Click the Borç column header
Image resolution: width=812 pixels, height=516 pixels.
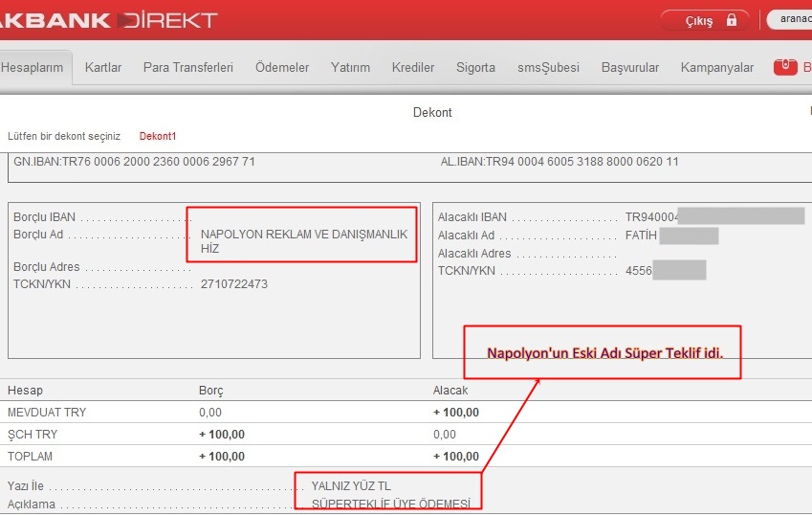coord(210,391)
